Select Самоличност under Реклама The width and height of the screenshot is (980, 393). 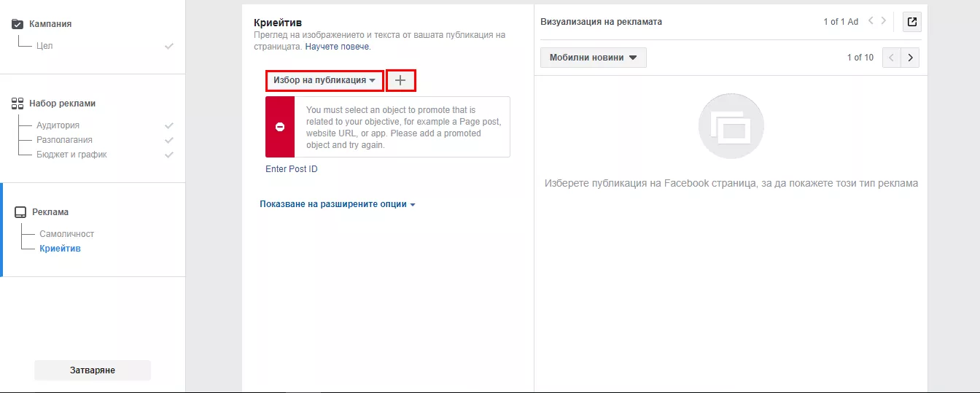pyautogui.click(x=66, y=234)
